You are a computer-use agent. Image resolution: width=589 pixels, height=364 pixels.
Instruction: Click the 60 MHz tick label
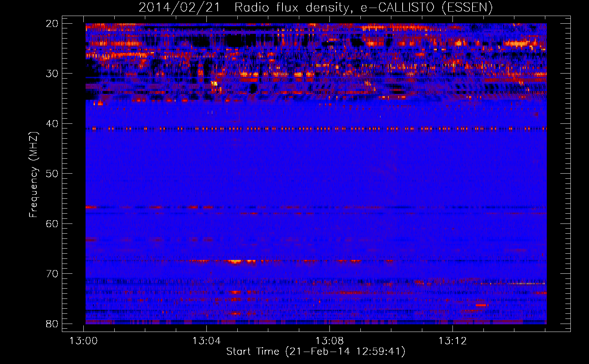coord(52,223)
